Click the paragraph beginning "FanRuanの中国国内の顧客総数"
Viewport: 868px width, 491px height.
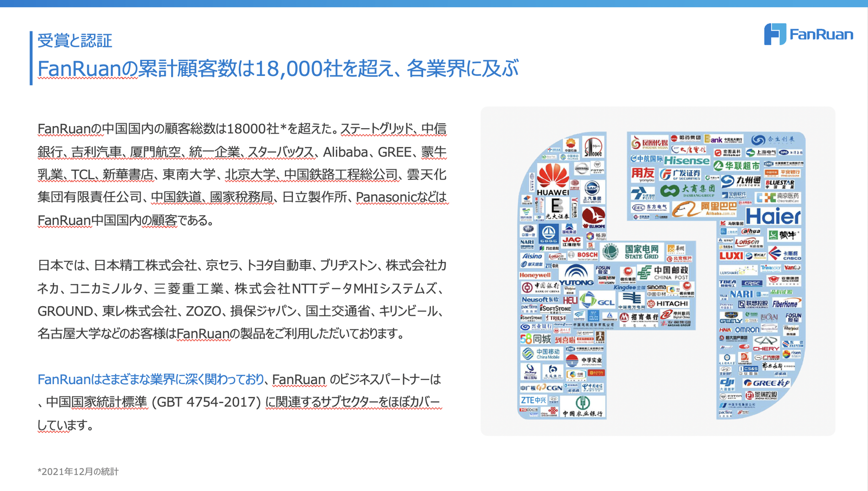point(243,175)
